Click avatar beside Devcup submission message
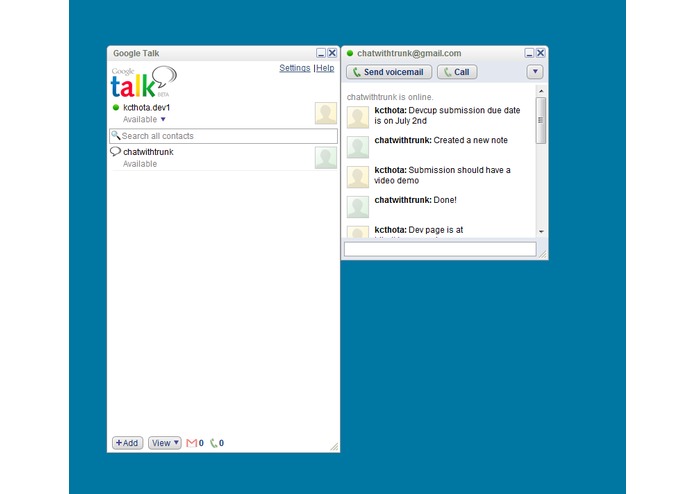The height and width of the screenshot is (494, 695). coord(358,117)
